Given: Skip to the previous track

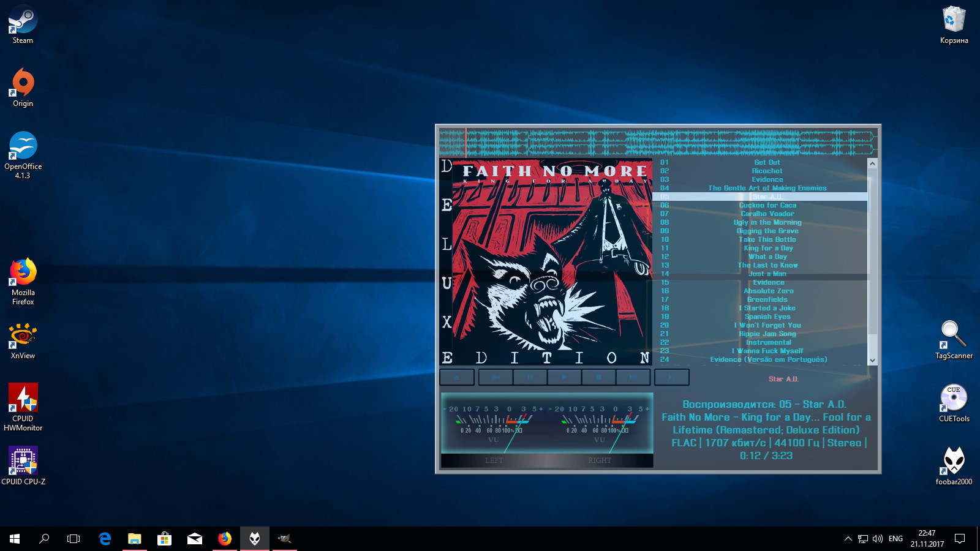Looking at the screenshot, I should point(496,377).
